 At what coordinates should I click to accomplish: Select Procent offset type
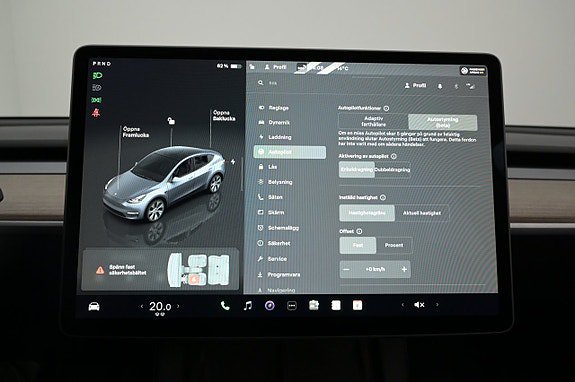(x=394, y=245)
